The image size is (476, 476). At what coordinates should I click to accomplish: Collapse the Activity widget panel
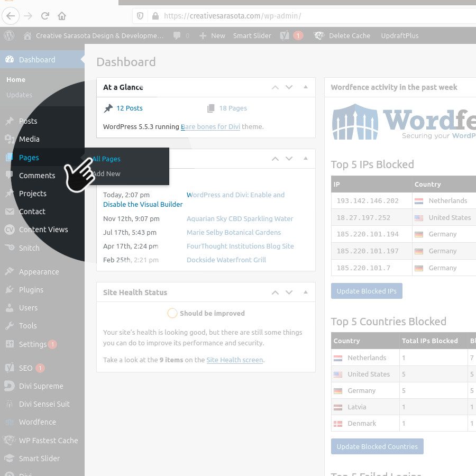[306, 159]
